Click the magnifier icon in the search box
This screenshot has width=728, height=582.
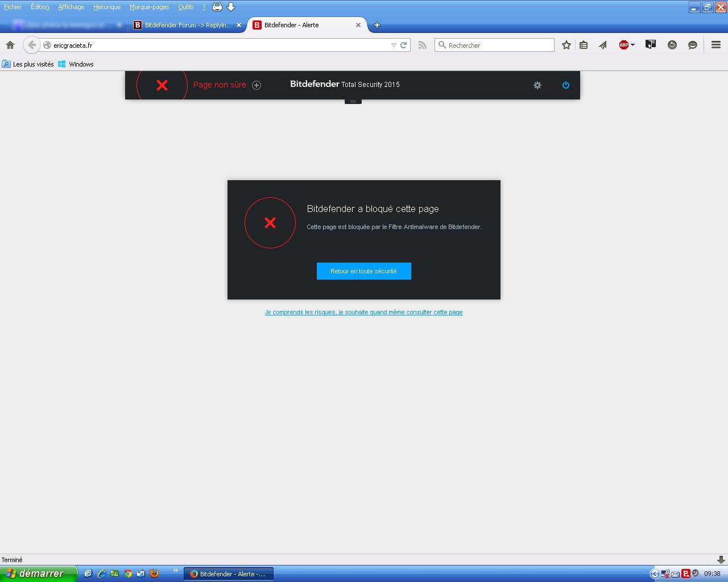coord(442,45)
